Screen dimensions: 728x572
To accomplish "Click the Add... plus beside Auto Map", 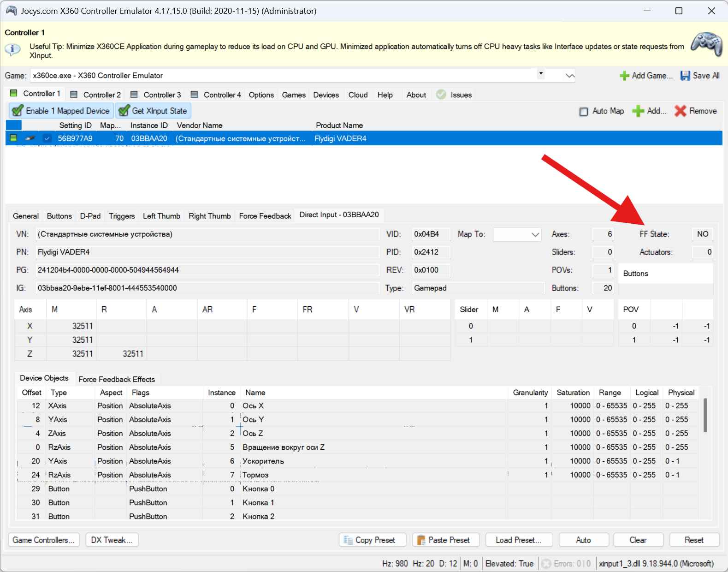I will coord(649,111).
